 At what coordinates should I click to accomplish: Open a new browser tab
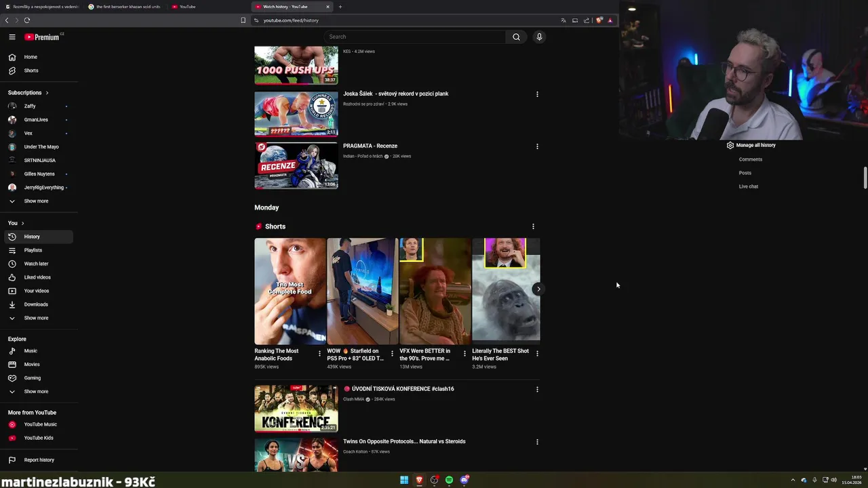tap(340, 7)
